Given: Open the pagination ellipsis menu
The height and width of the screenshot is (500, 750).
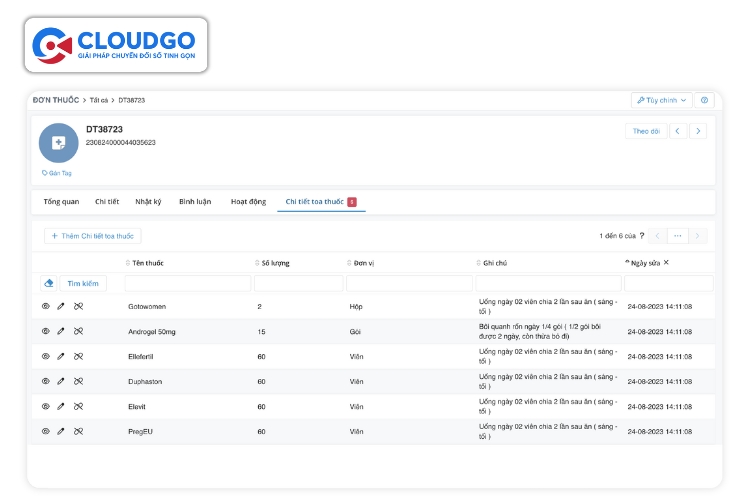Looking at the screenshot, I should 677,236.
